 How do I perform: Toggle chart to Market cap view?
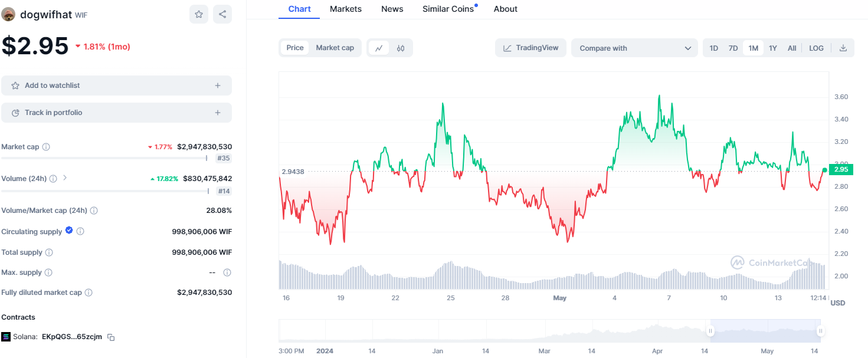click(x=335, y=48)
